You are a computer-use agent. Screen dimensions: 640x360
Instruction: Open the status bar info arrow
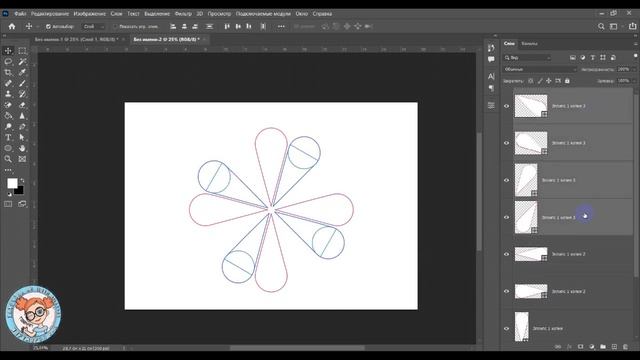[x=124, y=348]
